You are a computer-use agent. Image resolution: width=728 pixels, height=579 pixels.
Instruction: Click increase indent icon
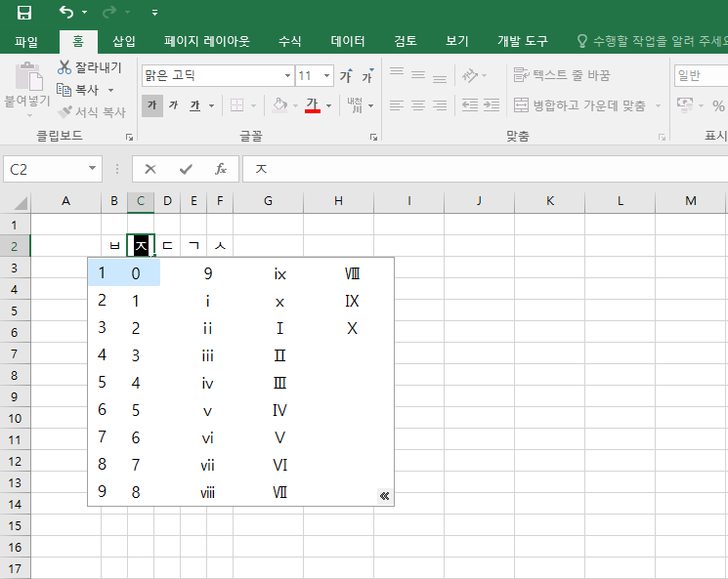tap(492, 105)
